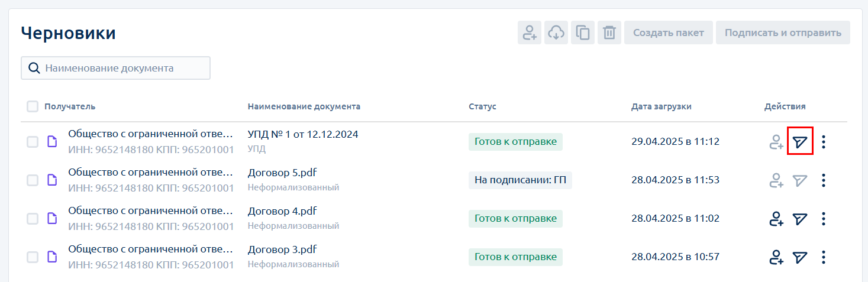Image resolution: width=868 pixels, height=282 pixels.
Task: Click date 29.04.2025 в 11:12
Action: pos(675,142)
